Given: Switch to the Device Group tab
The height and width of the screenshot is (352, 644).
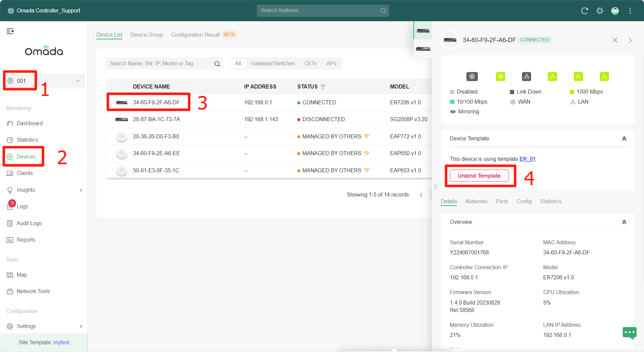Looking at the screenshot, I should 147,35.
